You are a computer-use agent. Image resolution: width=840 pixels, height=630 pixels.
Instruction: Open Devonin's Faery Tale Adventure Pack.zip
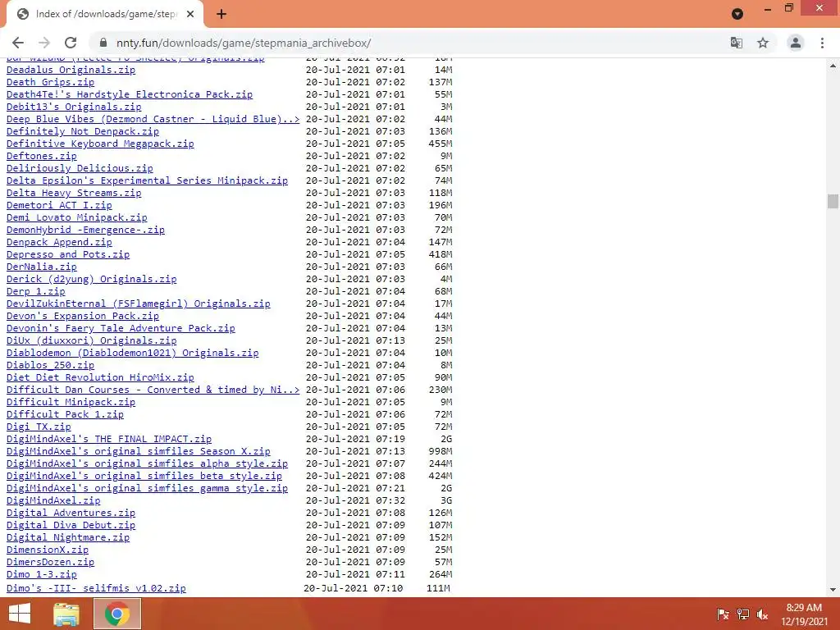click(x=121, y=328)
